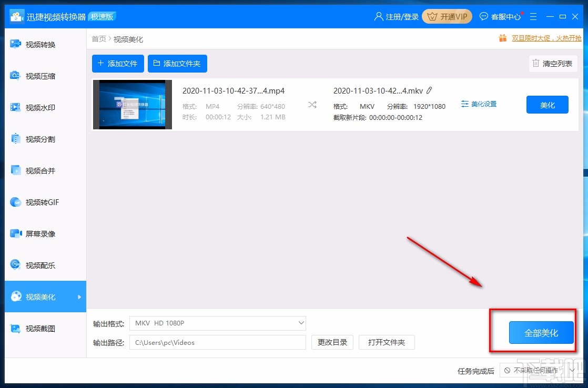Expand the MKV HD 1080P output format dropdown
The width and height of the screenshot is (588, 388).
(x=300, y=323)
